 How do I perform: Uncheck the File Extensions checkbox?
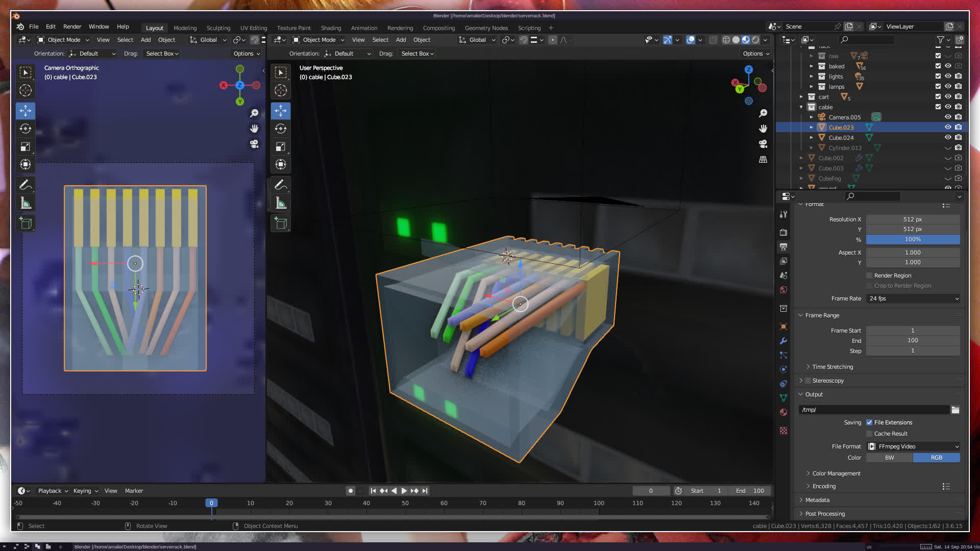[x=869, y=422]
